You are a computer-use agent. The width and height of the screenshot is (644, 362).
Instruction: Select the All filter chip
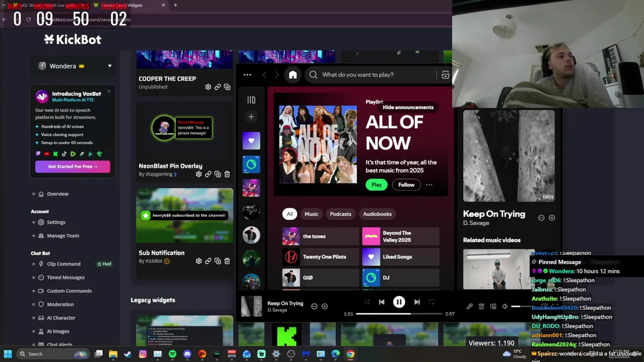coord(290,214)
